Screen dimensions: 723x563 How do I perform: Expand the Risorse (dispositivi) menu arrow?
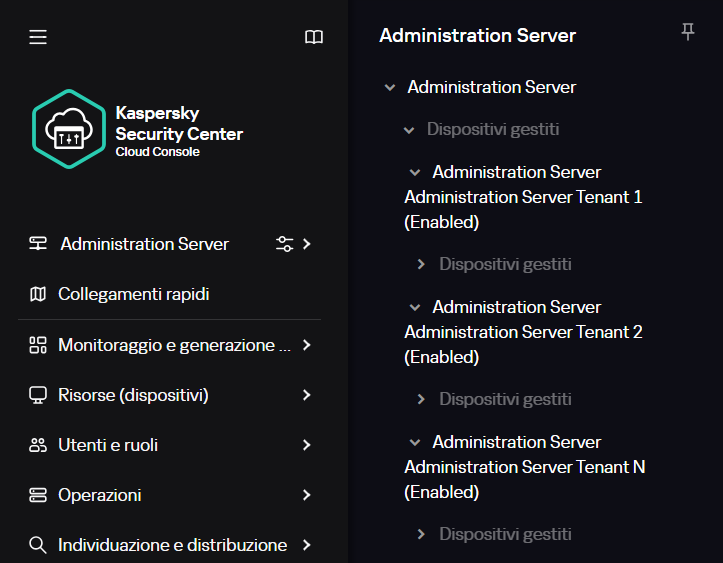306,395
